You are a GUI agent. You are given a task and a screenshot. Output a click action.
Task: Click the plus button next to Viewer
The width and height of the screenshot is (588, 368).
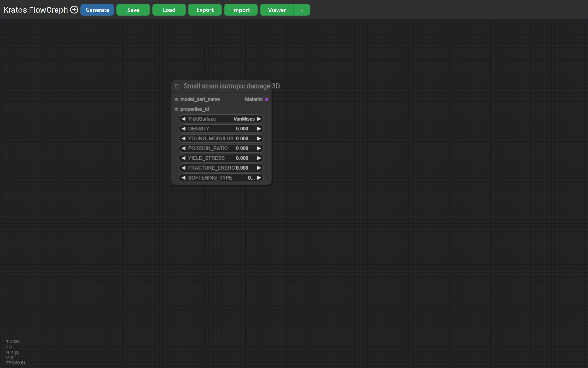coord(302,10)
